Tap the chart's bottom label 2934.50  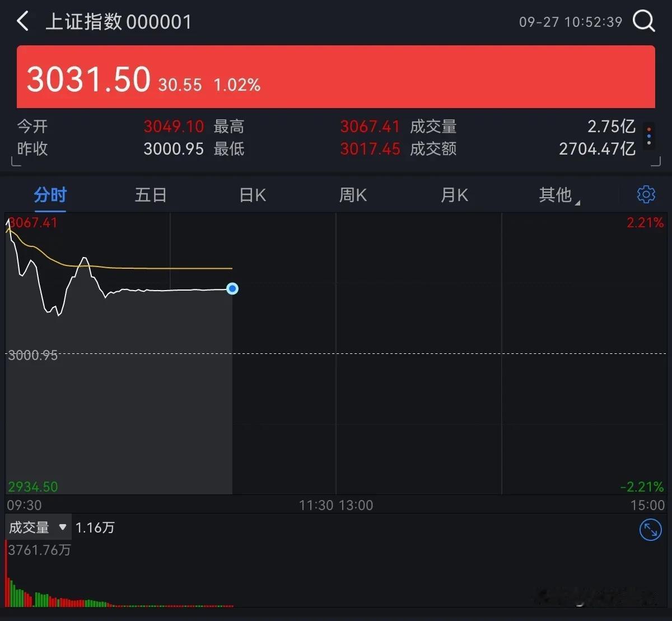tap(33, 487)
